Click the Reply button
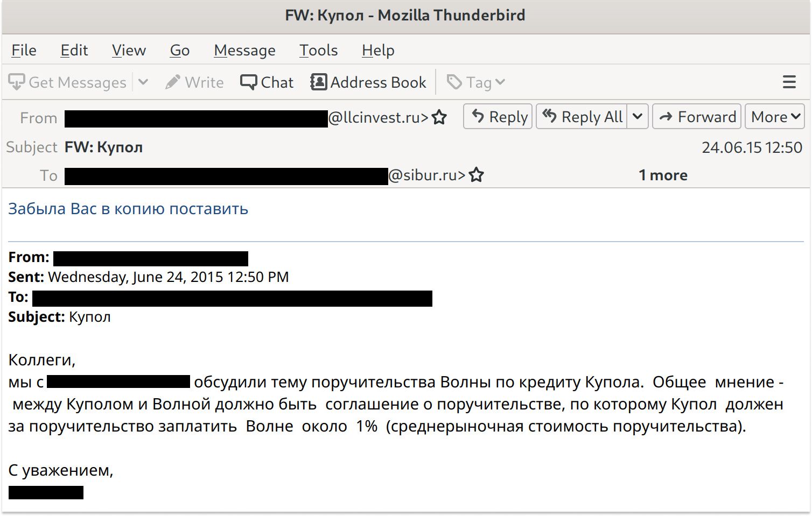The height and width of the screenshot is (516, 812). [x=498, y=117]
